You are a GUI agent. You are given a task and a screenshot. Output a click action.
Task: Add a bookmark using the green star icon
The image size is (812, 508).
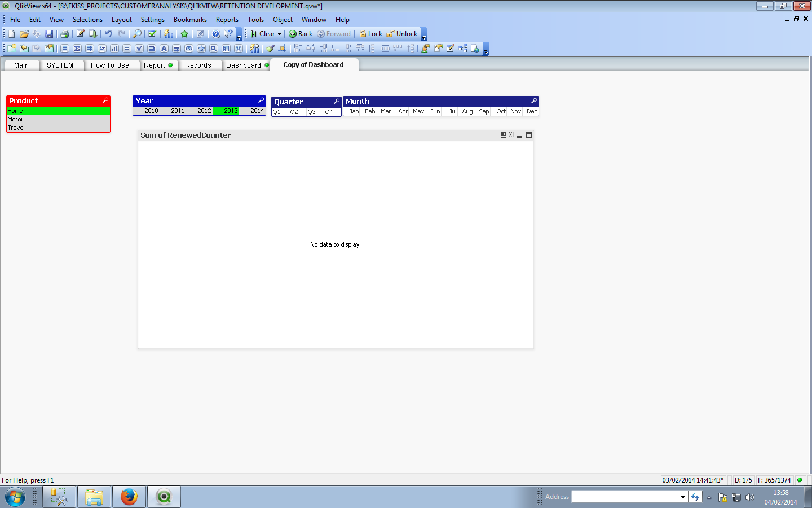coord(184,34)
